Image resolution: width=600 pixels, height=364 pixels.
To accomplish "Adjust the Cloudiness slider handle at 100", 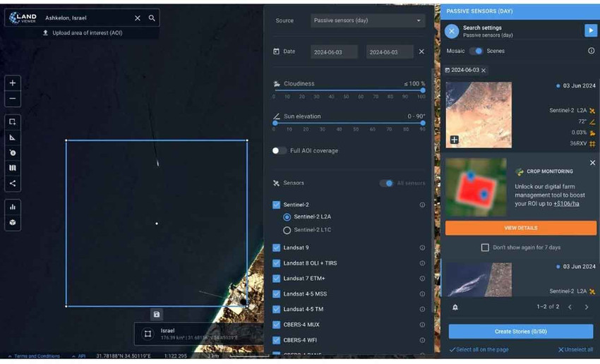I will (x=423, y=90).
